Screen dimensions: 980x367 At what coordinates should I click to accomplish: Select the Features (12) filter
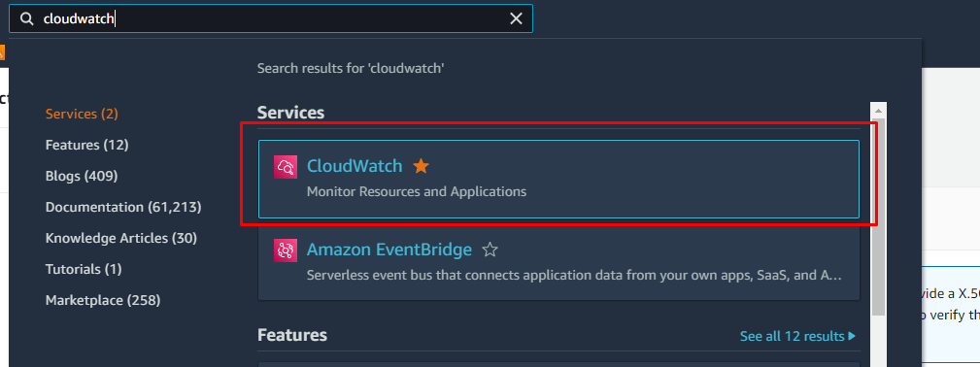[86, 145]
